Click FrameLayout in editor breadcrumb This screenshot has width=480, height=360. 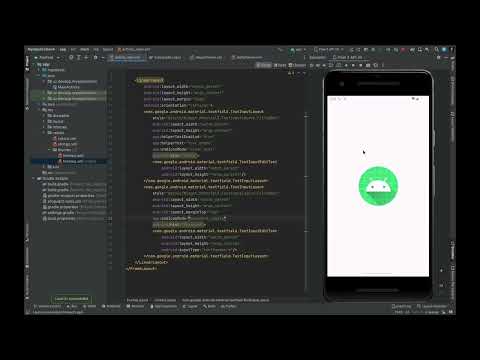click(137, 300)
